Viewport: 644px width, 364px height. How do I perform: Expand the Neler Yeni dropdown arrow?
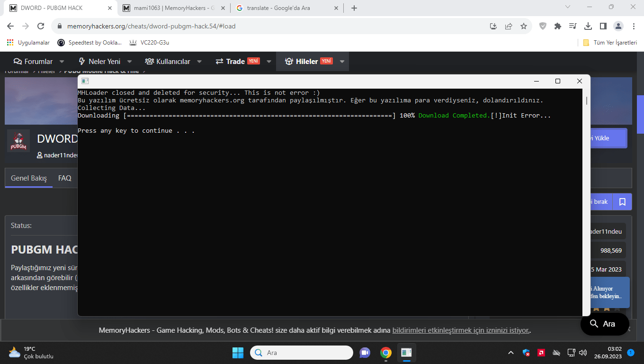pos(129,62)
